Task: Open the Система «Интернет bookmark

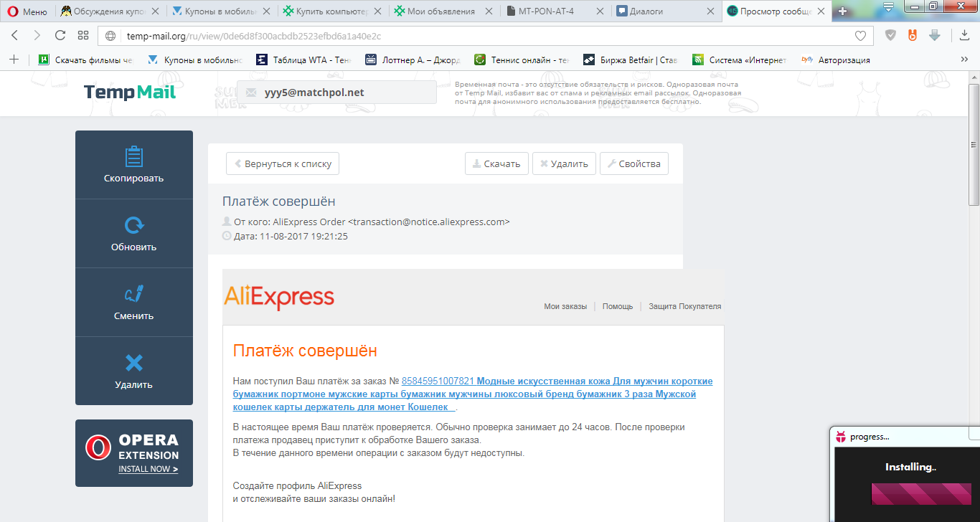Action: point(740,60)
